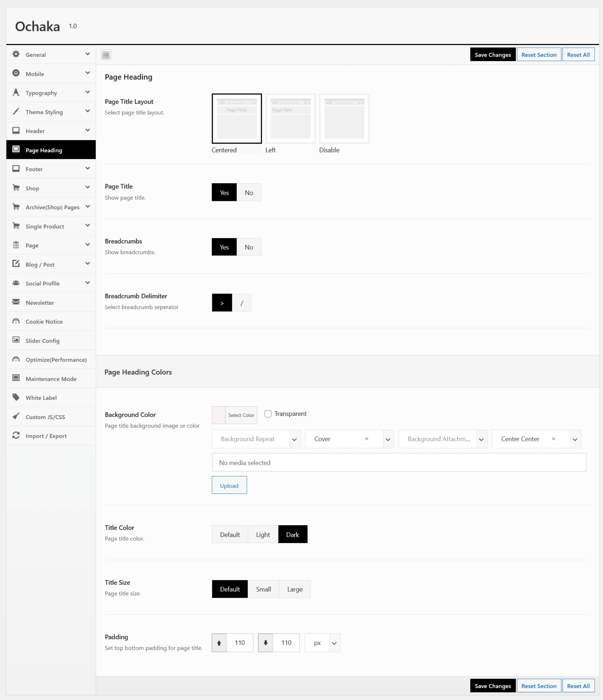Click the Theme Styling brush icon
The height and width of the screenshot is (700, 603).
(x=16, y=111)
